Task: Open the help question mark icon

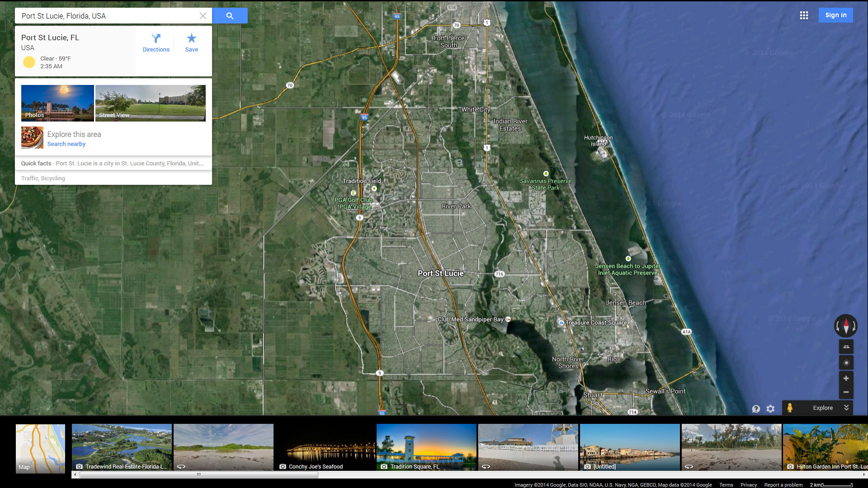Action: point(756,408)
